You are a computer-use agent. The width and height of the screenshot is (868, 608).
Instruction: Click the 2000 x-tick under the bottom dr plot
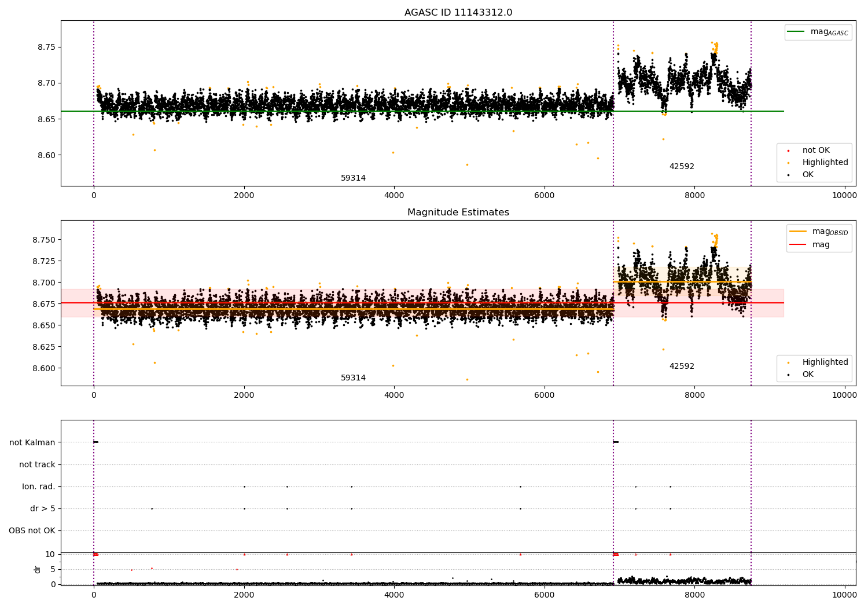(244, 595)
